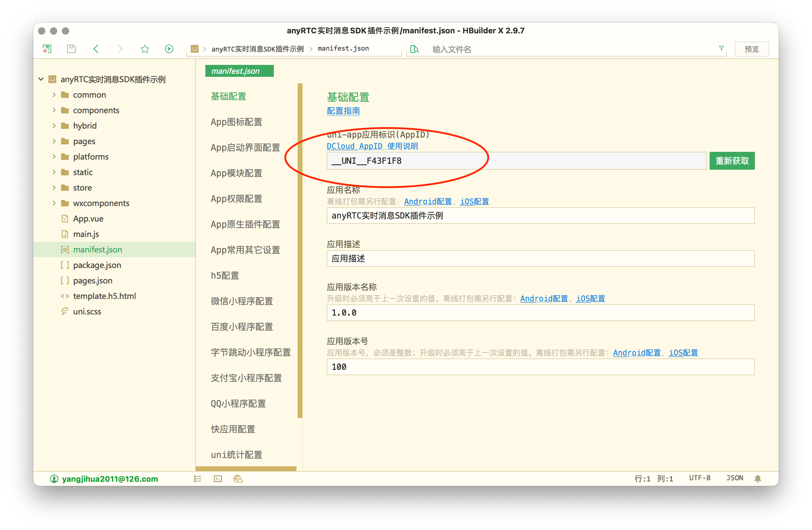Expand the store folder

pyautogui.click(x=54, y=187)
